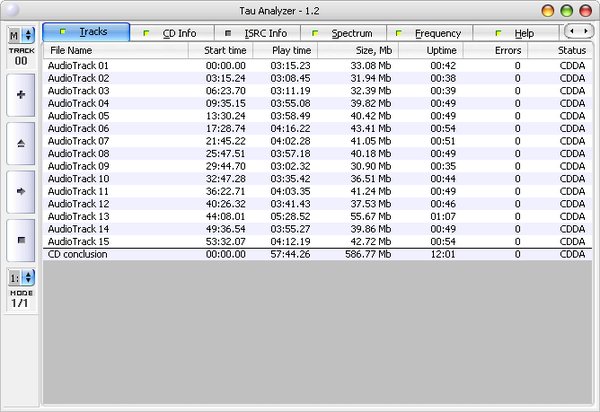The height and width of the screenshot is (412, 600).
Task: Sort by Play time column header
Action: tap(285, 50)
